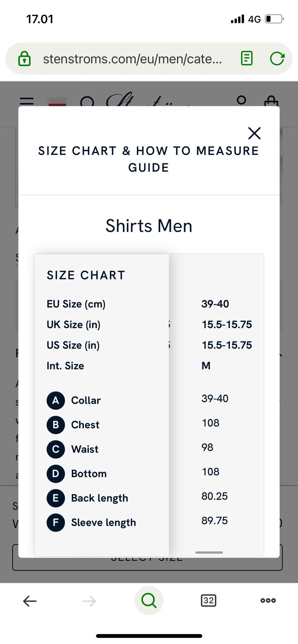Tap the circled F Sleeve length marker
Viewport: 298px width, 644px height.
pos(56,523)
